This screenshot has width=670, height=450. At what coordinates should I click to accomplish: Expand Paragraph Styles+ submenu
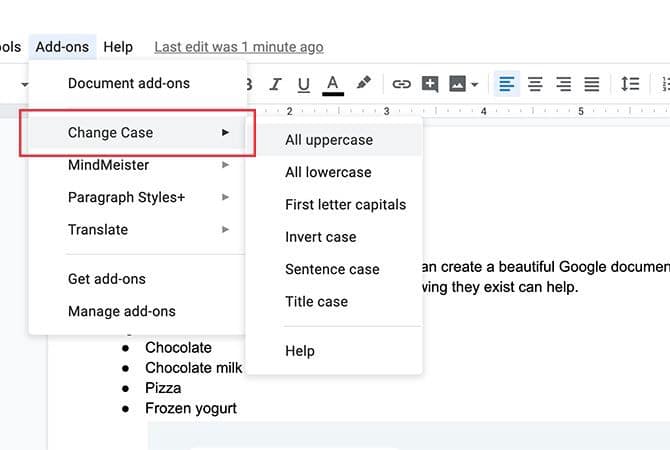[x=138, y=197]
